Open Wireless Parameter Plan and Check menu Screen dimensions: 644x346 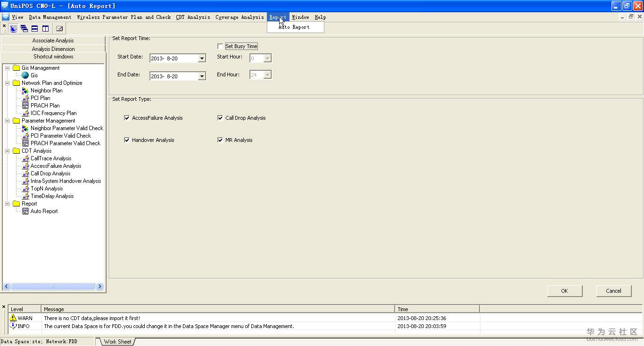point(124,17)
